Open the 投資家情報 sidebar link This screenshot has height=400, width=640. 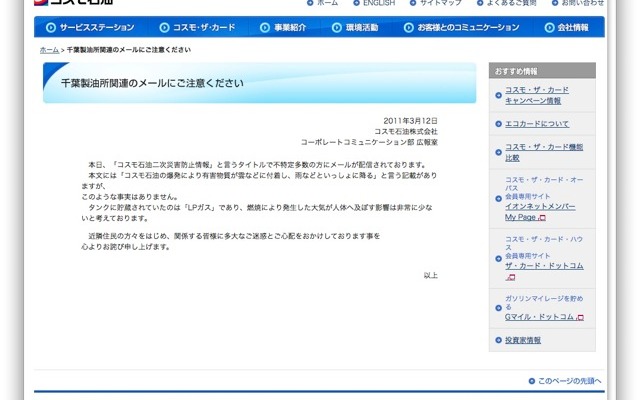(523, 340)
